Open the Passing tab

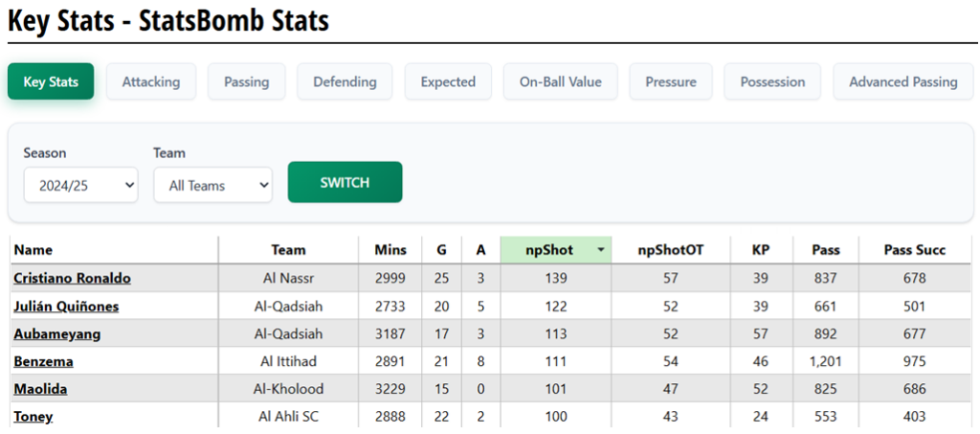click(246, 82)
